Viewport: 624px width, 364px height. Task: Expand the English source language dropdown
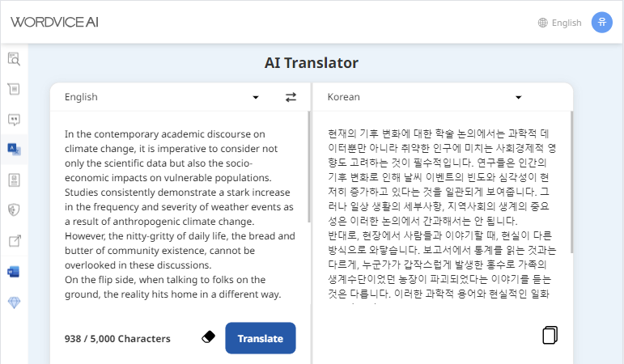(x=256, y=97)
